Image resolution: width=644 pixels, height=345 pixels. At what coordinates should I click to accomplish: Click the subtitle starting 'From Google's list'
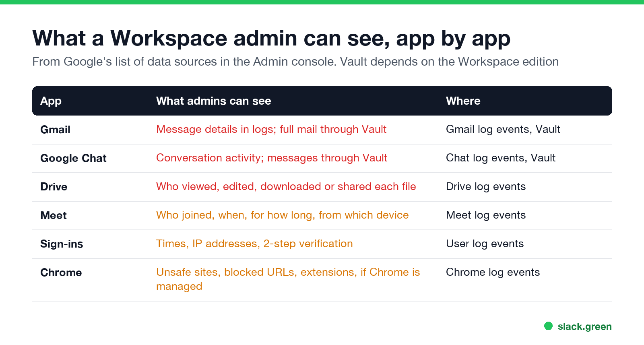pos(295,62)
